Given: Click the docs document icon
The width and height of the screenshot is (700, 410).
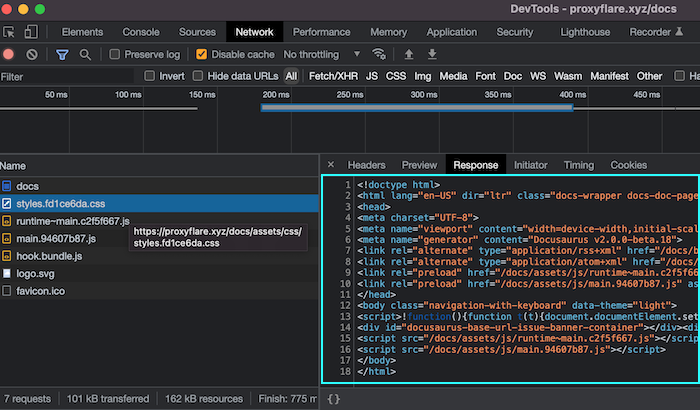Looking at the screenshot, I should point(7,186).
